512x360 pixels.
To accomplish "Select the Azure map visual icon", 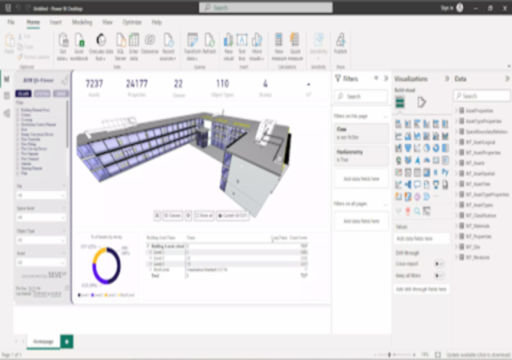I will click(x=417, y=160).
